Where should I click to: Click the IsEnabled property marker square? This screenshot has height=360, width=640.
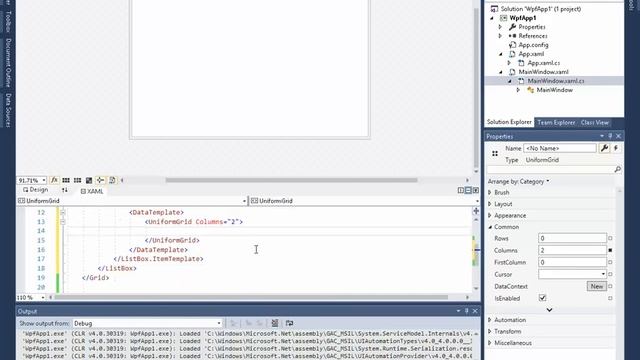(x=610, y=298)
